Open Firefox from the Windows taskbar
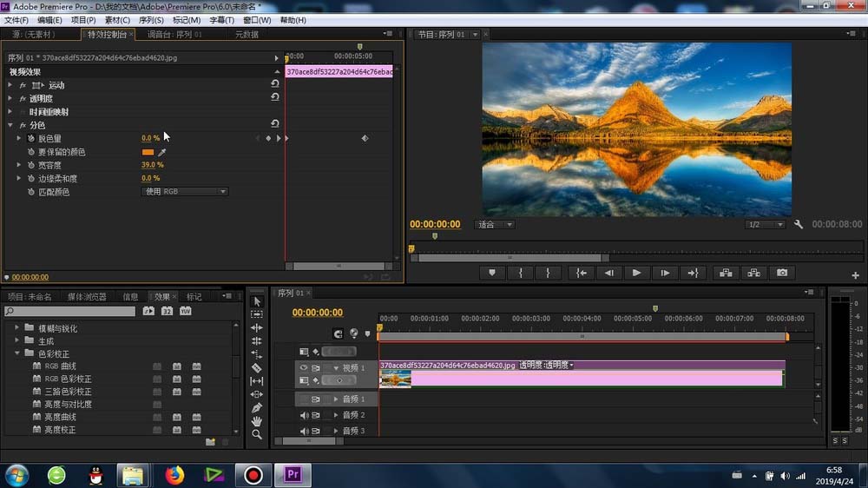The image size is (868, 488). [175, 475]
